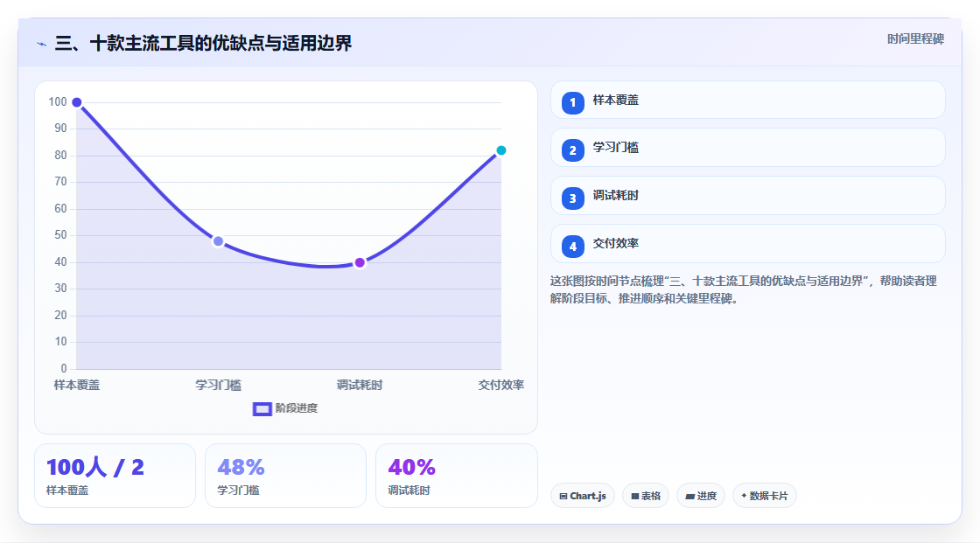The image size is (980, 543).
Task: Click the 调试耗时 x-axis label
Action: point(360,385)
